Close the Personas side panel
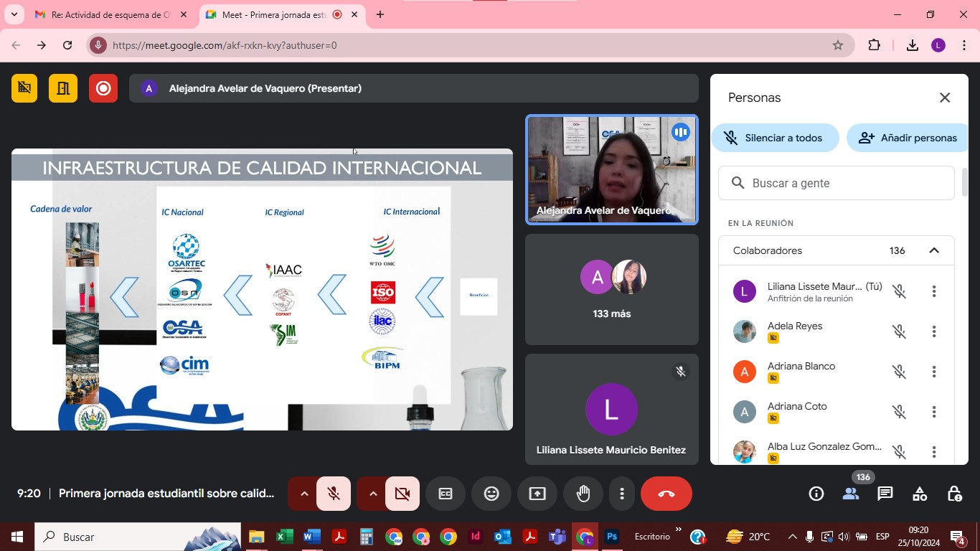This screenshot has height=551, width=980. pos(945,98)
